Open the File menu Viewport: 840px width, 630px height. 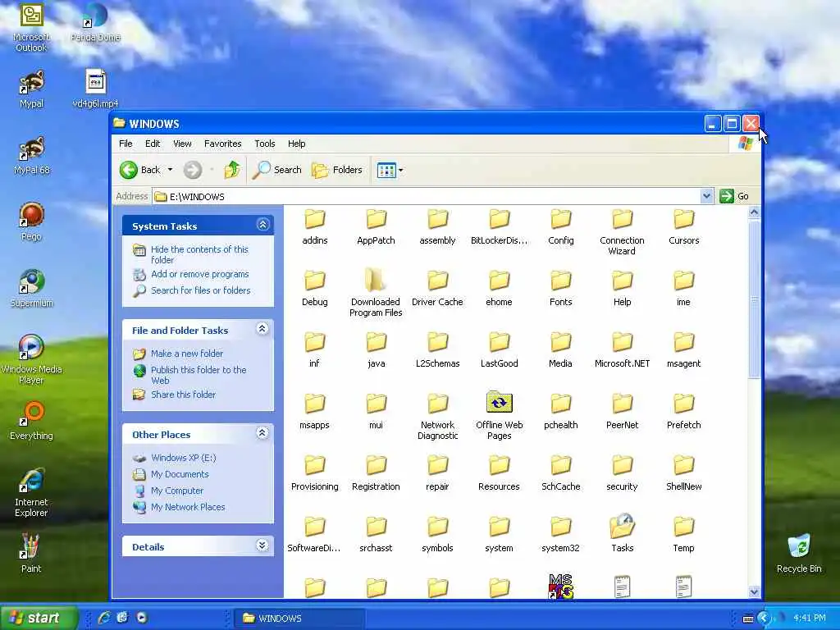[126, 144]
